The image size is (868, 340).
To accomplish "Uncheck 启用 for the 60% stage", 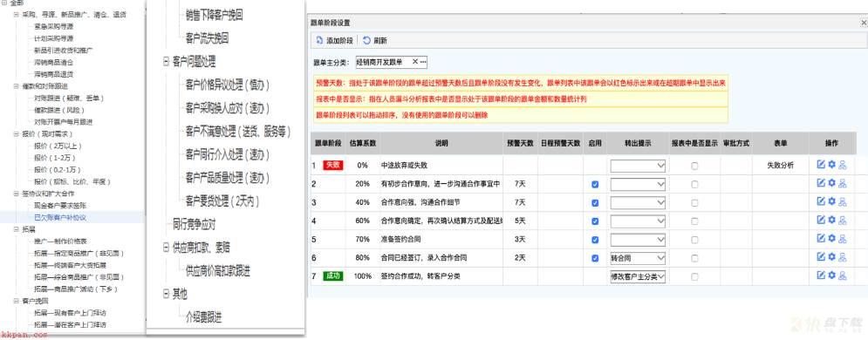I will click(x=595, y=221).
